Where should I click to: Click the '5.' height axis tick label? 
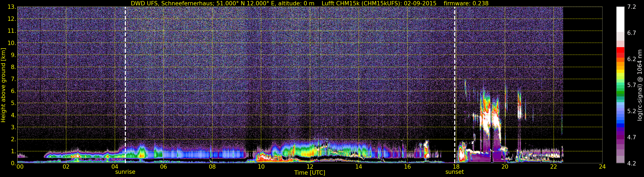coord(13,103)
